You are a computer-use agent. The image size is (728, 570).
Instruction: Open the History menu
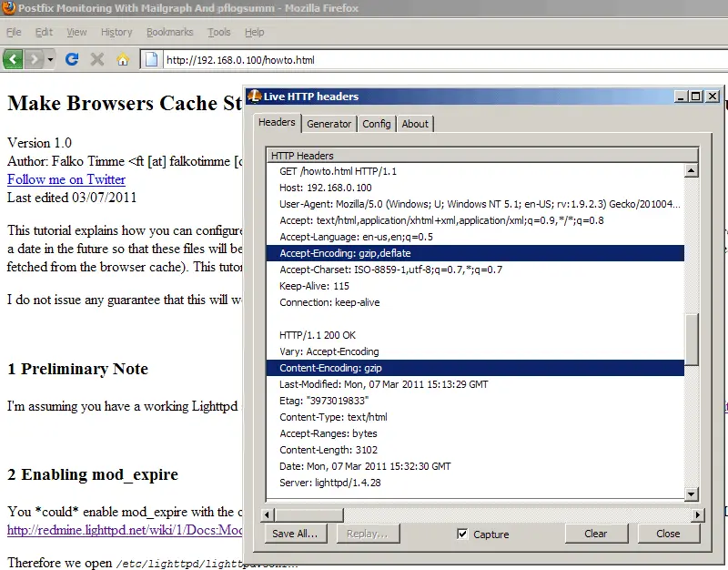[x=116, y=32]
